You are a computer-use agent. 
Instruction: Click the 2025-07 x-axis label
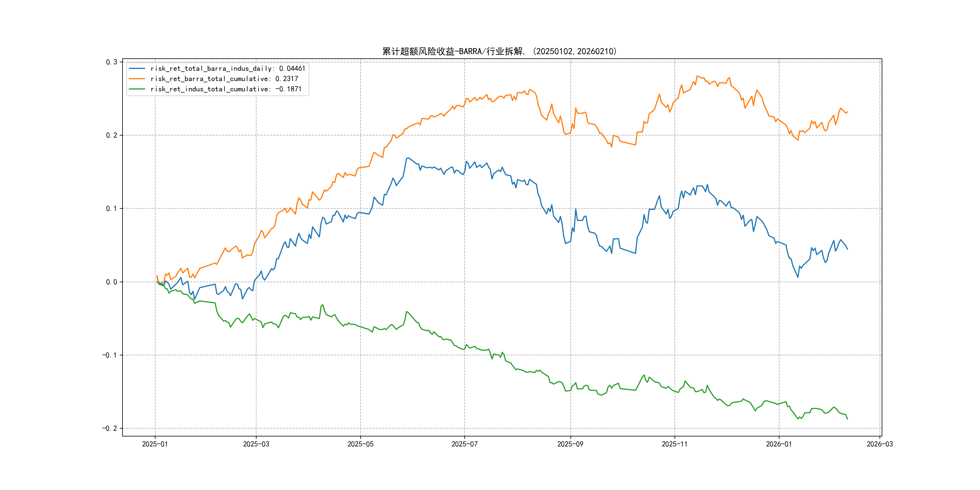coord(464,444)
